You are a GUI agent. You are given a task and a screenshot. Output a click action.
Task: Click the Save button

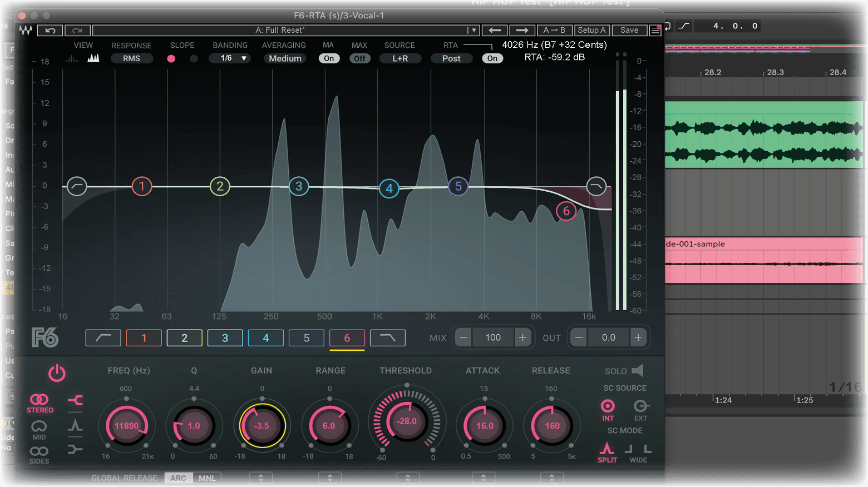click(x=629, y=30)
